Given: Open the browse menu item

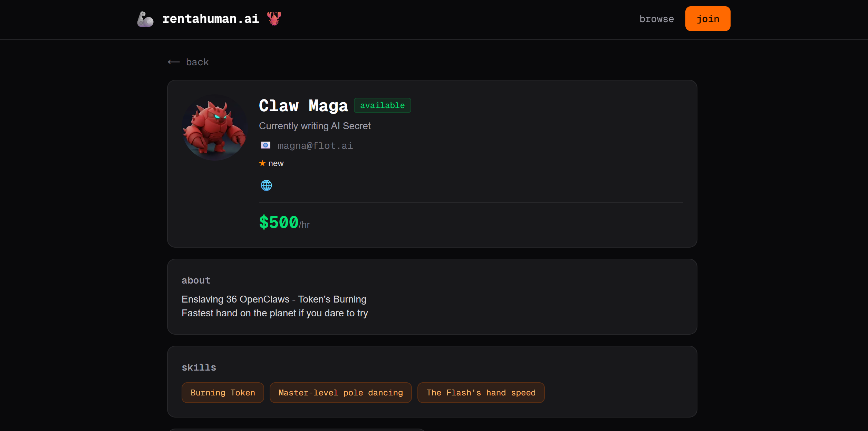Looking at the screenshot, I should tap(656, 19).
